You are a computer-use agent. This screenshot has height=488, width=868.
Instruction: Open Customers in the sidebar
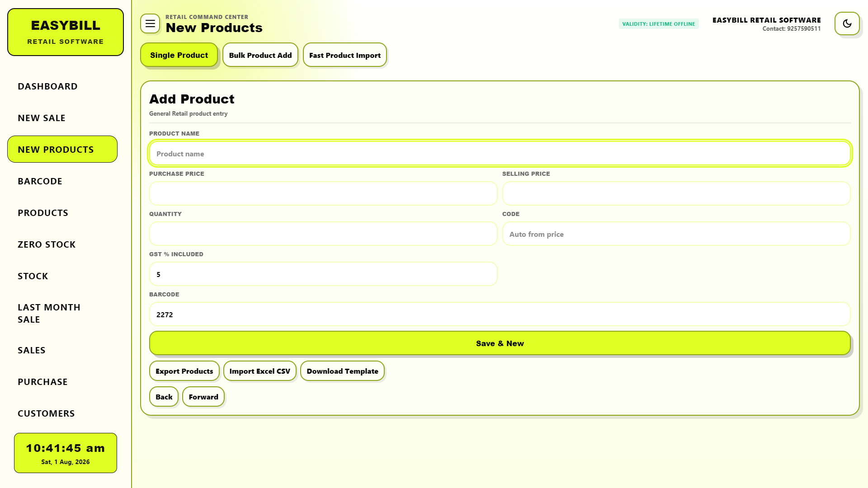click(62, 413)
